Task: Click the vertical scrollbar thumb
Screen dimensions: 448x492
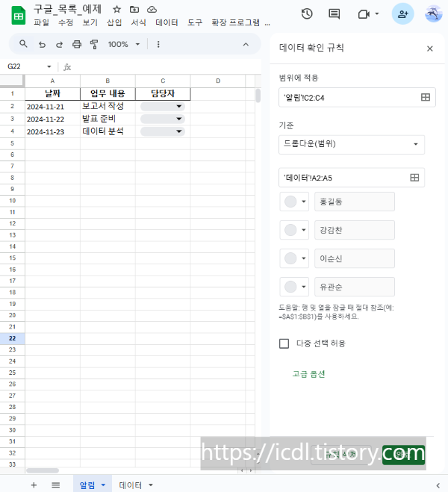Action: click(x=258, y=96)
